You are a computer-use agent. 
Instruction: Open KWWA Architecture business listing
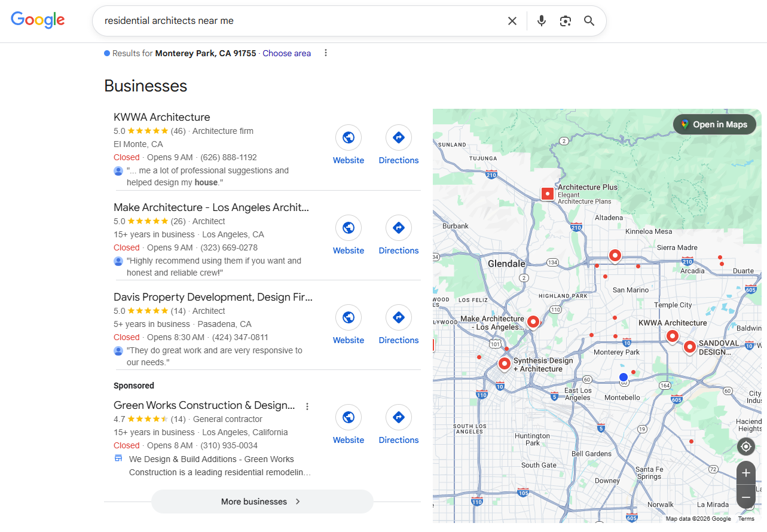click(x=162, y=117)
